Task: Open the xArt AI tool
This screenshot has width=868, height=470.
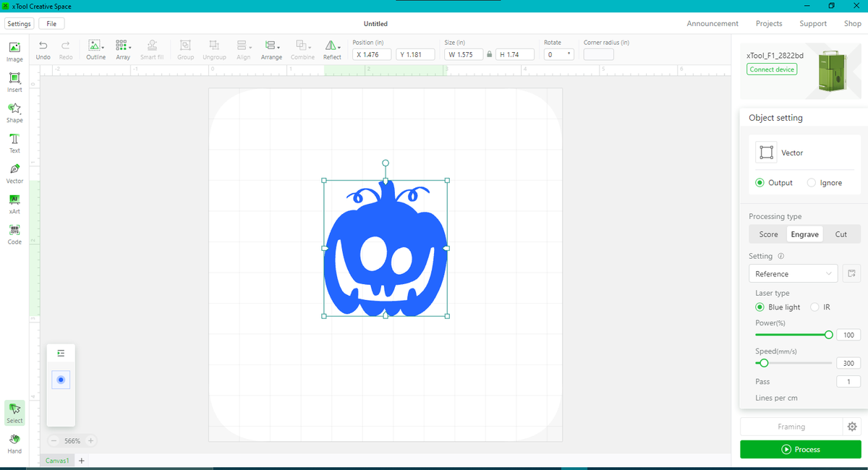Action: pyautogui.click(x=14, y=200)
